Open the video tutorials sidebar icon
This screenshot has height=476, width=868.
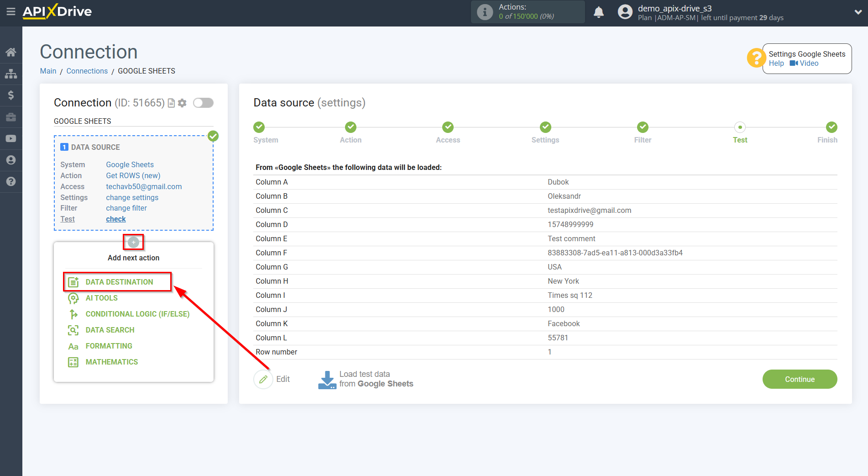click(x=11, y=138)
